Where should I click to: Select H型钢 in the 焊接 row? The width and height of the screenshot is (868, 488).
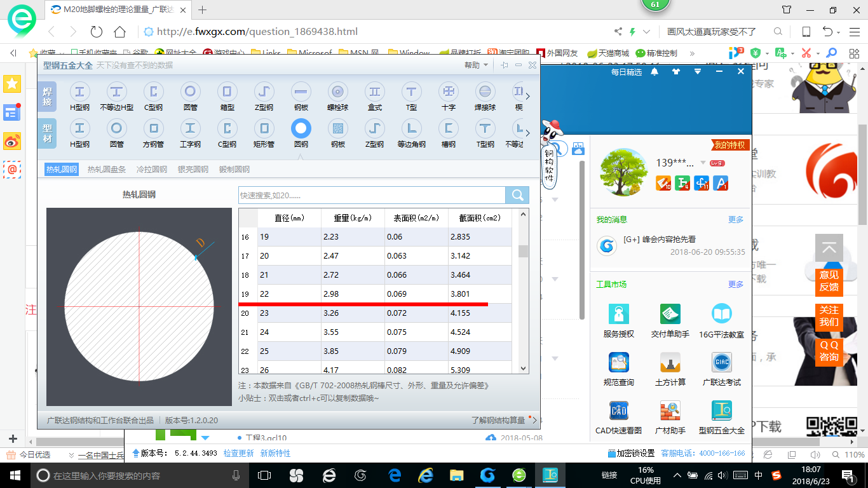[79, 97]
